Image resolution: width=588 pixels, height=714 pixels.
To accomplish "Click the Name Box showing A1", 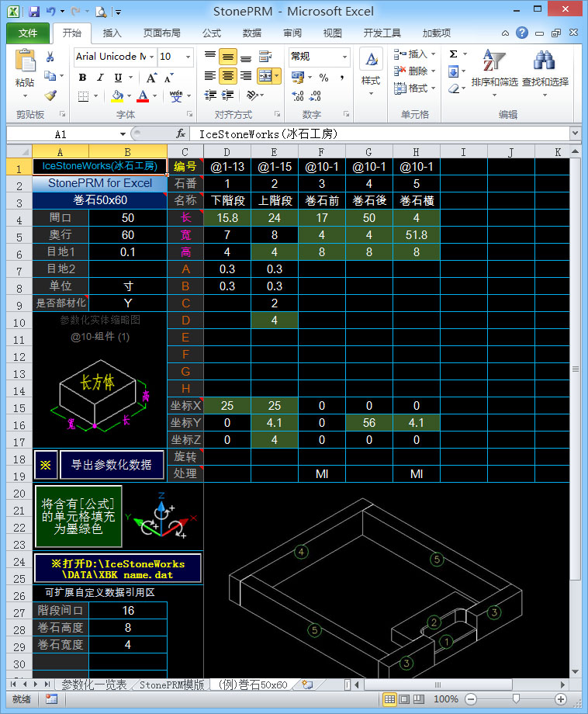I will pos(61,134).
